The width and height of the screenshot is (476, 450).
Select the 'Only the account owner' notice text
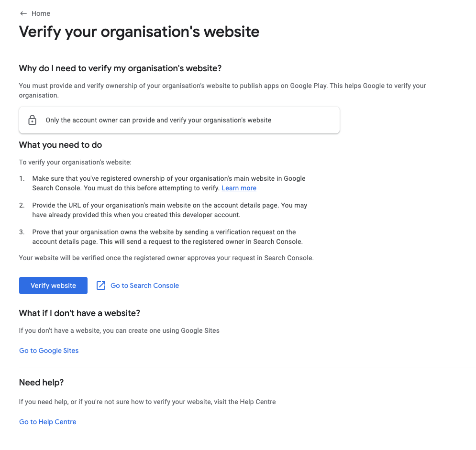158,120
